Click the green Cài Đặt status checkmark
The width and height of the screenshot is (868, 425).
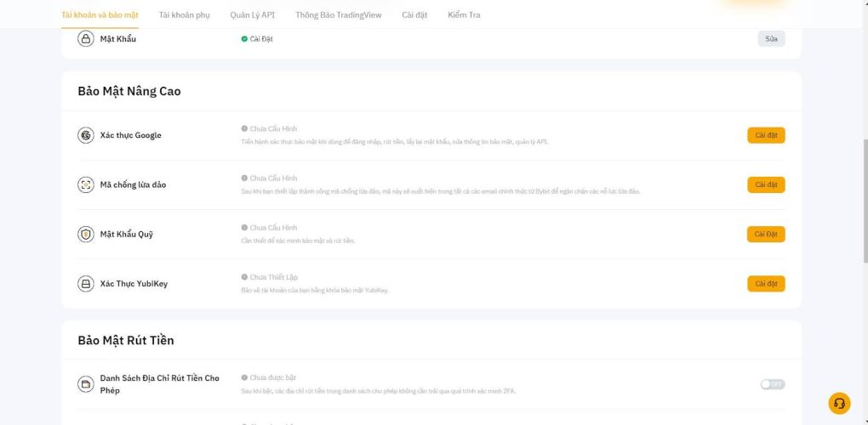pos(244,39)
